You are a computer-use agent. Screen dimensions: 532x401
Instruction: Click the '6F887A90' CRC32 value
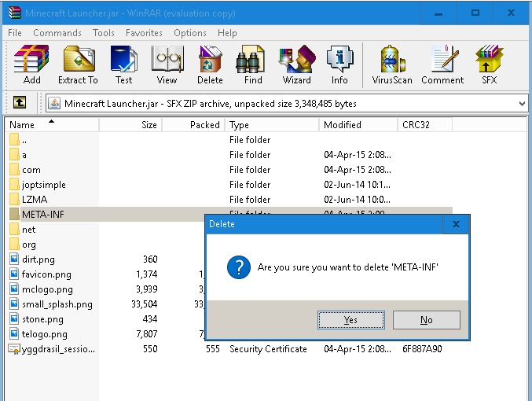(422, 348)
